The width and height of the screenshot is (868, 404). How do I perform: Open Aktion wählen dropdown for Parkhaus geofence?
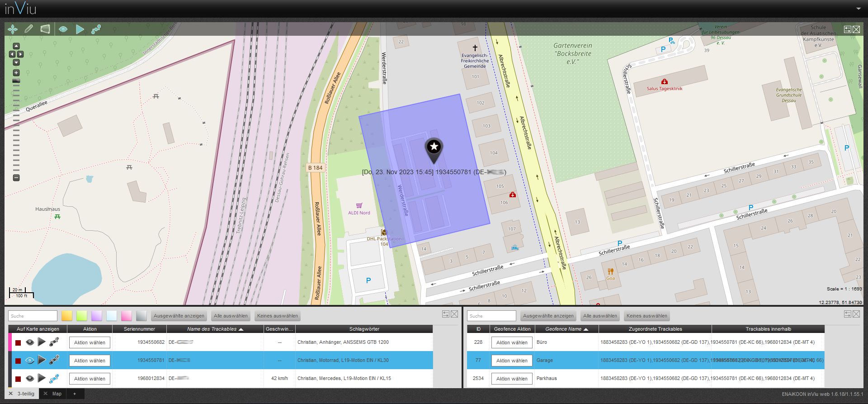512,379
